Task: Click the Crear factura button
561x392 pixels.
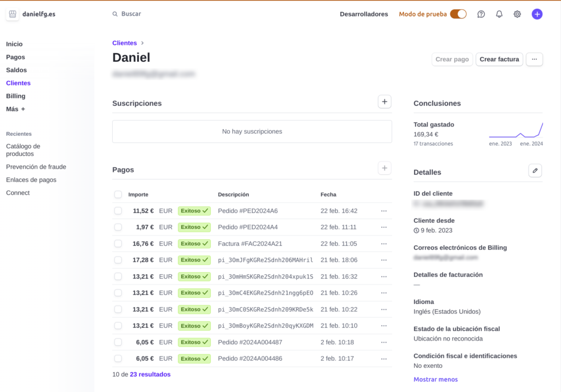Action: (499, 59)
